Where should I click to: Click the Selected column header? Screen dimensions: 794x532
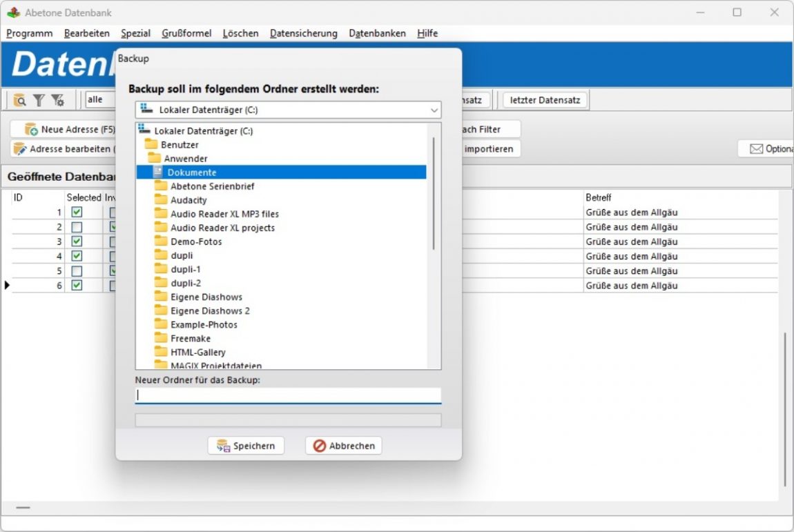pos(84,197)
